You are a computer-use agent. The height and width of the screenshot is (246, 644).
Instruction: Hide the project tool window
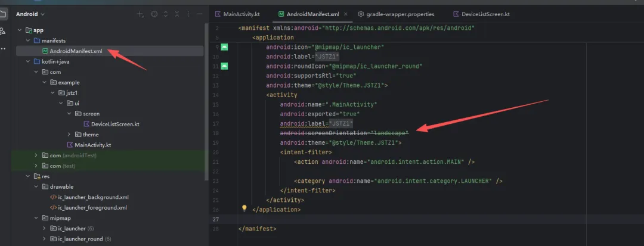(x=200, y=14)
